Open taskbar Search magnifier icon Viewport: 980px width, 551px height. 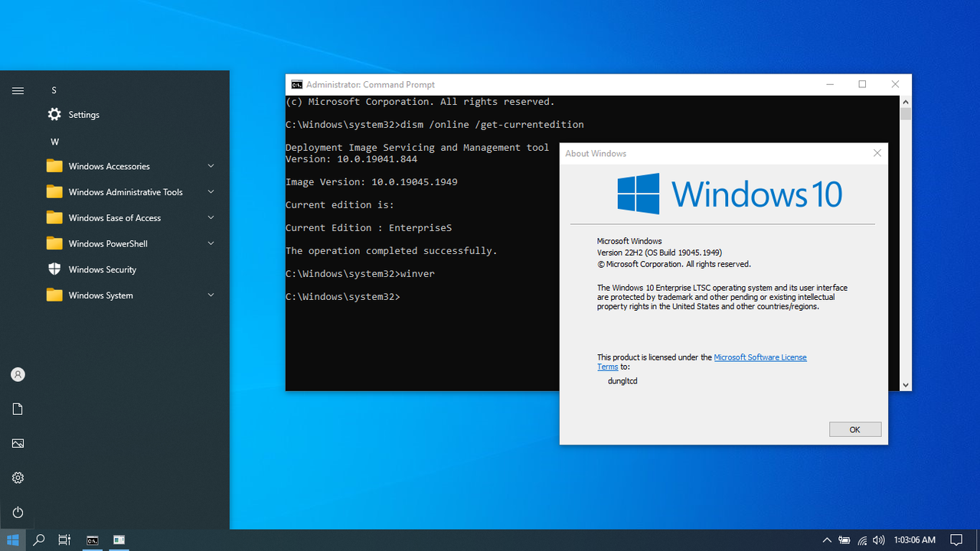39,540
